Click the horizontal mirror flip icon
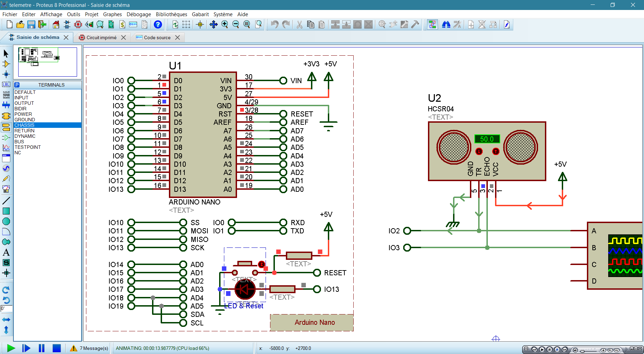The image size is (644, 354). point(6,320)
